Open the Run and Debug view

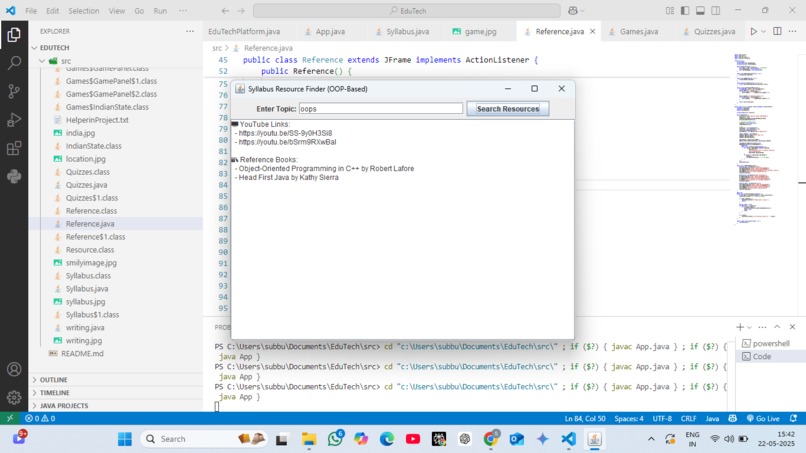tap(14, 120)
